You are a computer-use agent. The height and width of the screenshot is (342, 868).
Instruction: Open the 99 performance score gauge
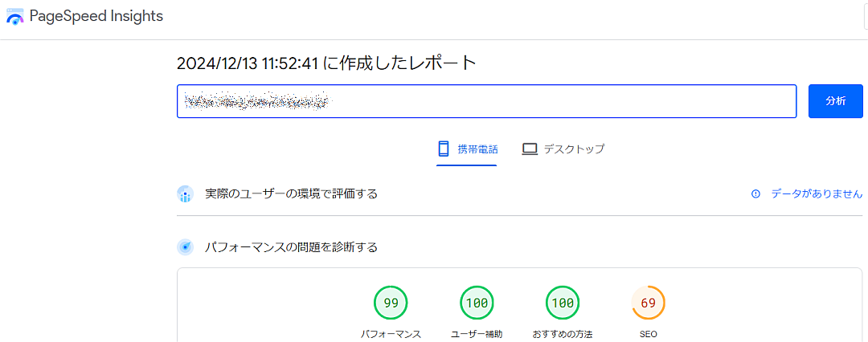coord(391,303)
